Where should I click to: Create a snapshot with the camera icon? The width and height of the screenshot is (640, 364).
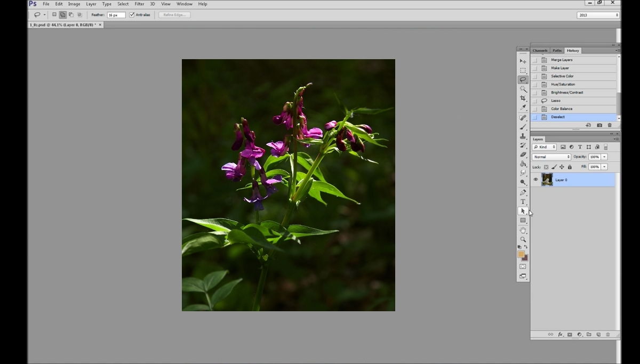point(599,125)
